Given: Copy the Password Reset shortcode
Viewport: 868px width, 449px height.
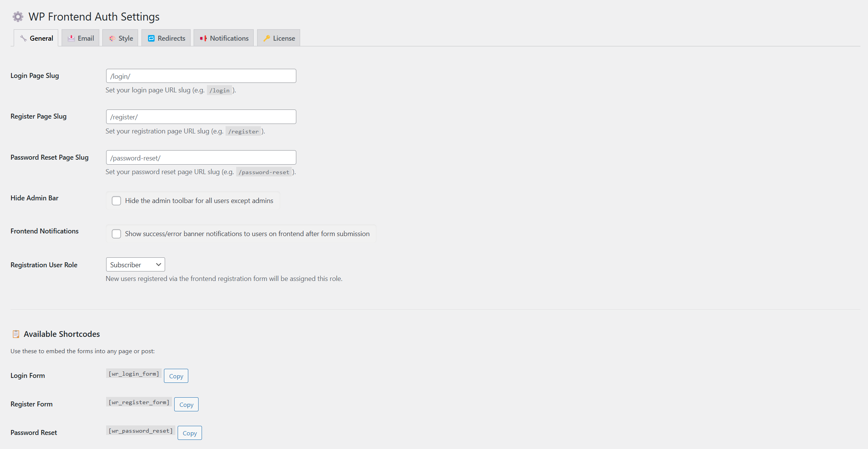Looking at the screenshot, I should click(x=190, y=433).
